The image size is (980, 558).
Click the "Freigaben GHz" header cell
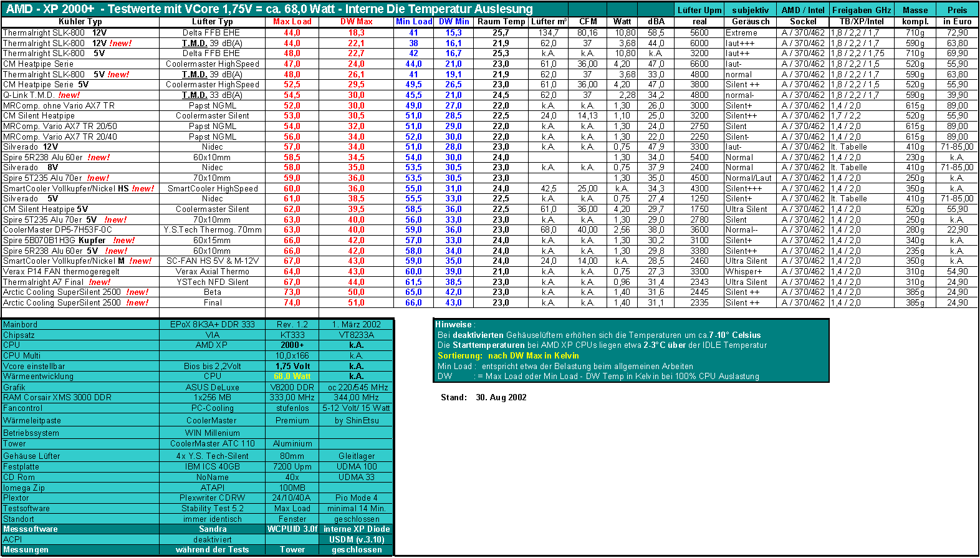click(x=862, y=10)
